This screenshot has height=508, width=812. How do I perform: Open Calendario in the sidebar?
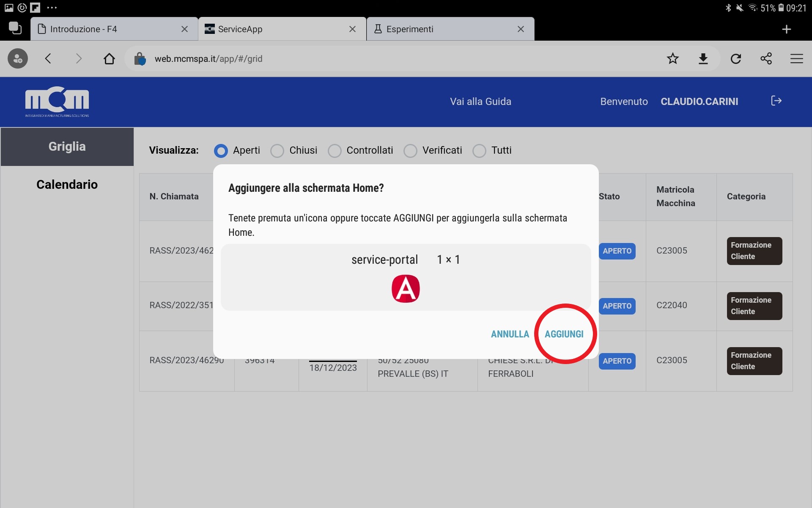click(x=67, y=185)
